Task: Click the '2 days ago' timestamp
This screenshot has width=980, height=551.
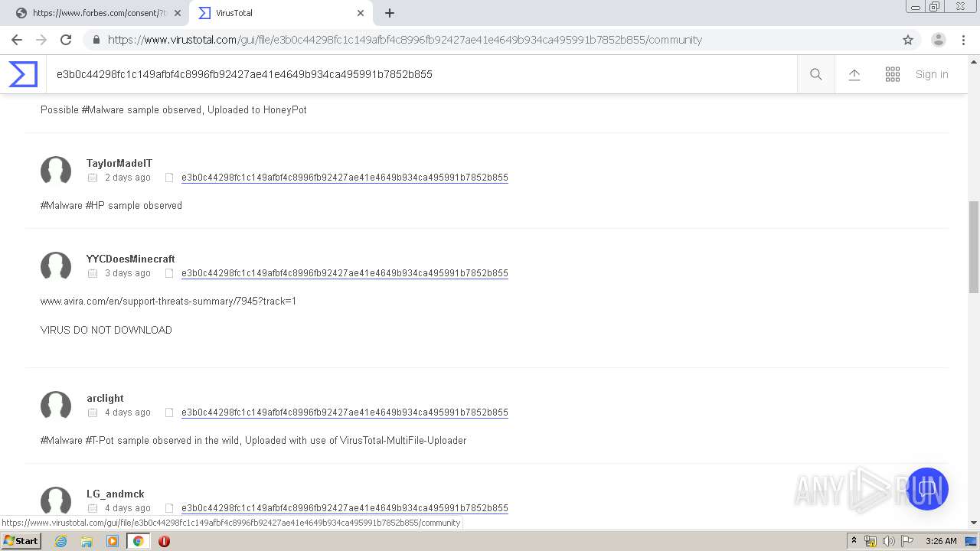Action: (x=127, y=178)
